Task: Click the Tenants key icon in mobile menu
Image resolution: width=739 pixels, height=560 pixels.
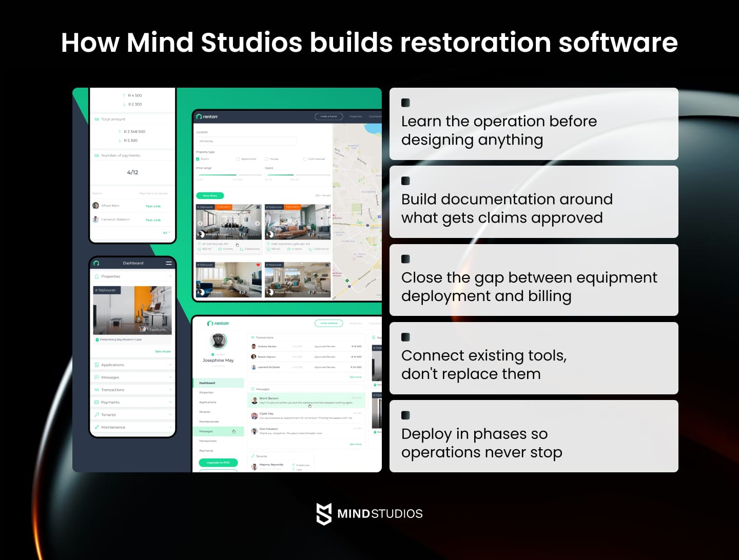Action: (96, 414)
